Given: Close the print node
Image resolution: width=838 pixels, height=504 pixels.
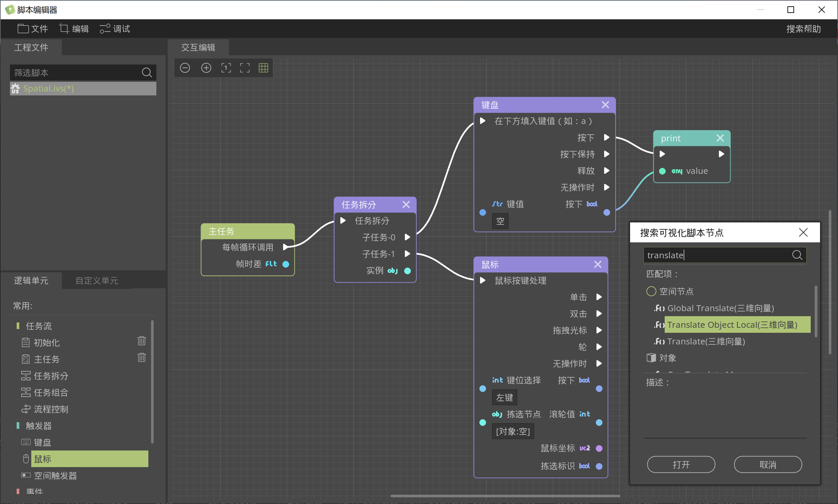Looking at the screenshot, I should (720, 138).
